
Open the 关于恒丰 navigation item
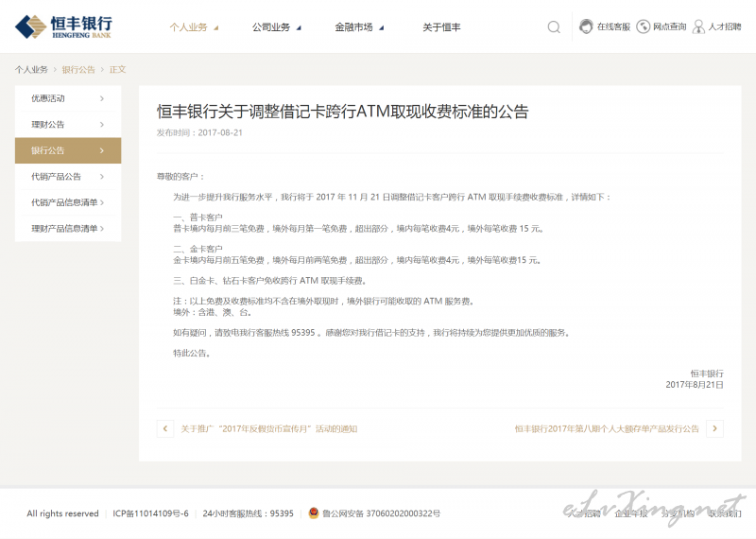(x=441, y=27)
